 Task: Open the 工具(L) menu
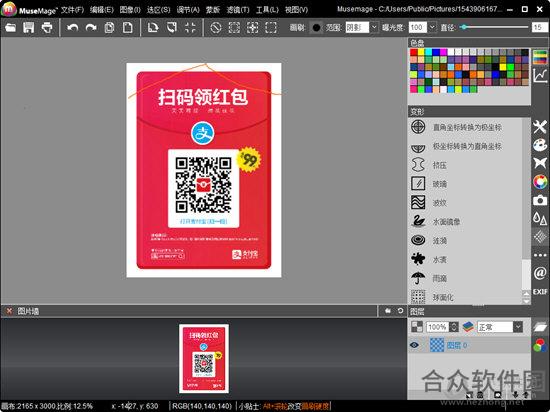click(x=267, y=10)
